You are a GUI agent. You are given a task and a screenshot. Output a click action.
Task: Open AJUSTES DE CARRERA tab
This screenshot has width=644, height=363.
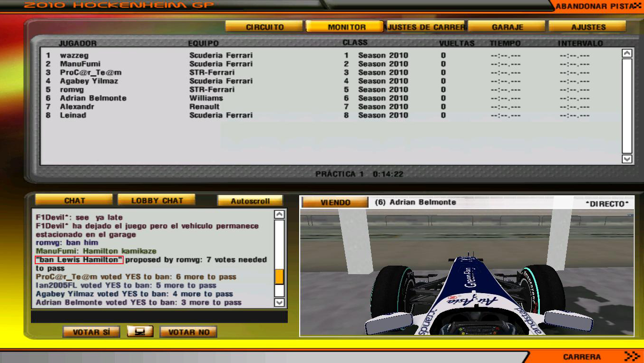tap(426, 27)
